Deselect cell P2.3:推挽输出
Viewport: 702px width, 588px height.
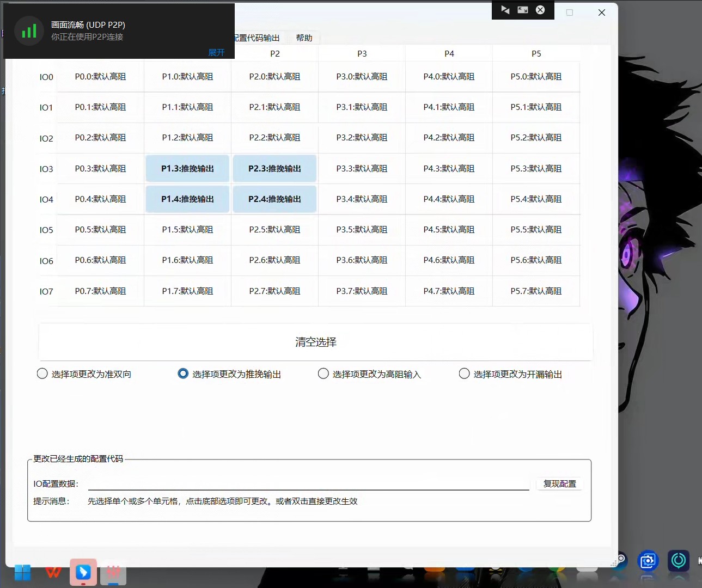[x=274, y=169]
